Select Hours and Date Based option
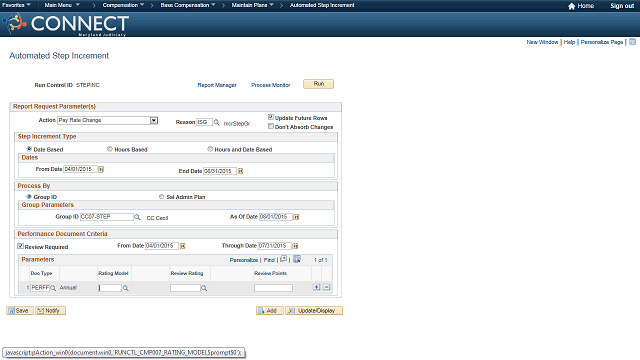 (x=210, y=149)
